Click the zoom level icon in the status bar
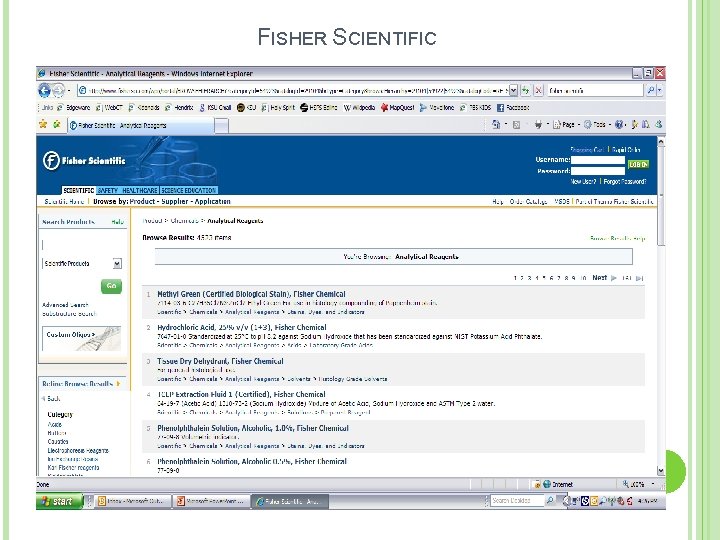This screenshot has width=720, height=540. click(625, 484)
